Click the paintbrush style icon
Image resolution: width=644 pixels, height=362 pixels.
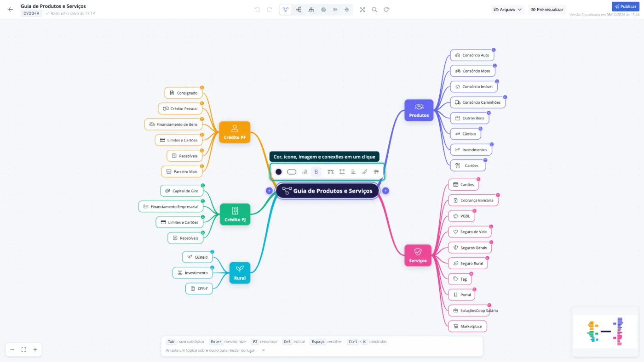365,172
